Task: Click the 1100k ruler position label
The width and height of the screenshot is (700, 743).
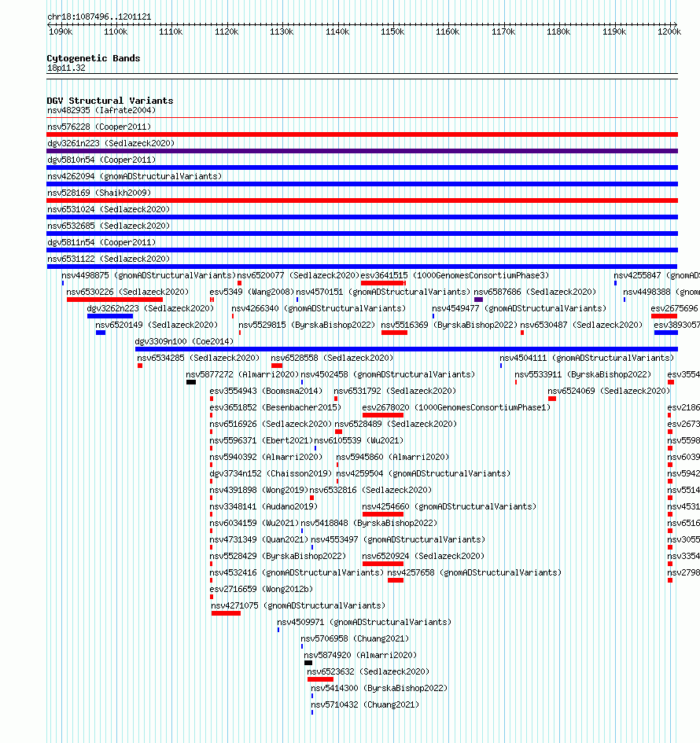Action: (116, 31)
